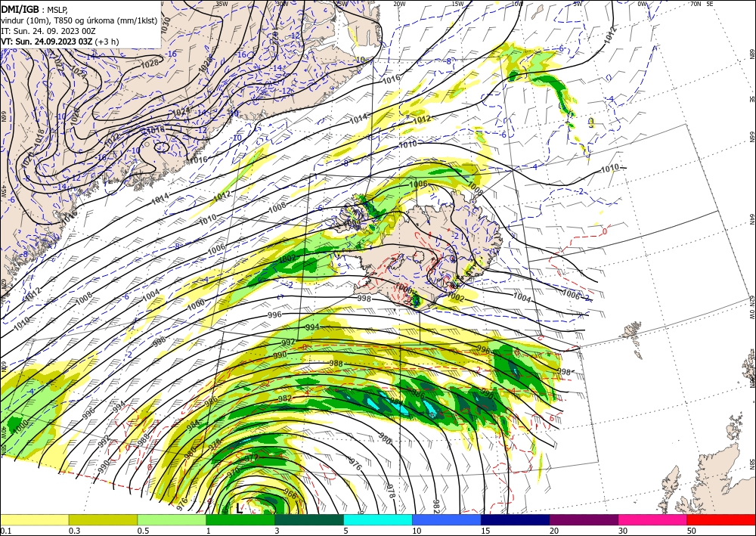Click the 'VT: Sun. 24.09.2023 03Z' valid time
The width and height of the screenshot is (756, 536).
(47, 42)
